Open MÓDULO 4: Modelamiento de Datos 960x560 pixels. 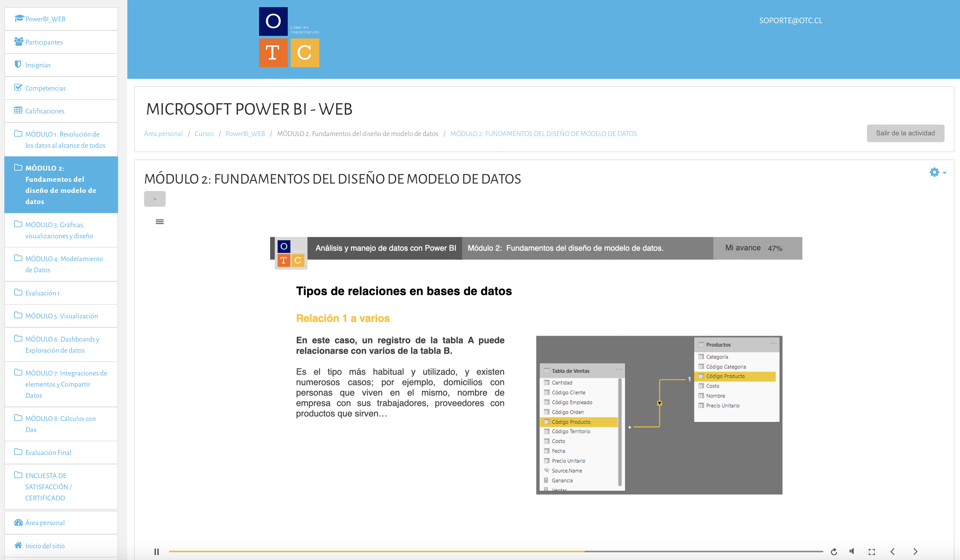[61, 264]
